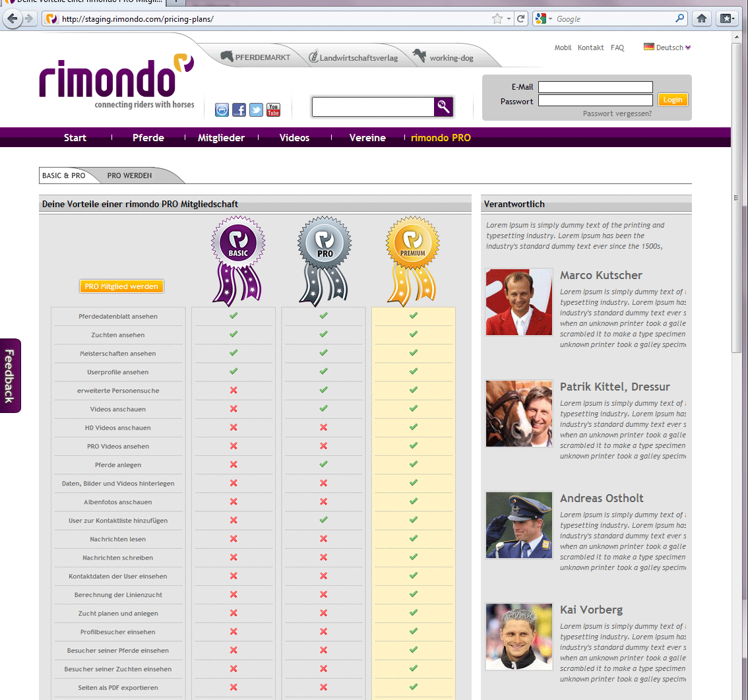Click the HD Videos anschauen row label
This screenshot has width=748, height=700.
click(118, 428)
